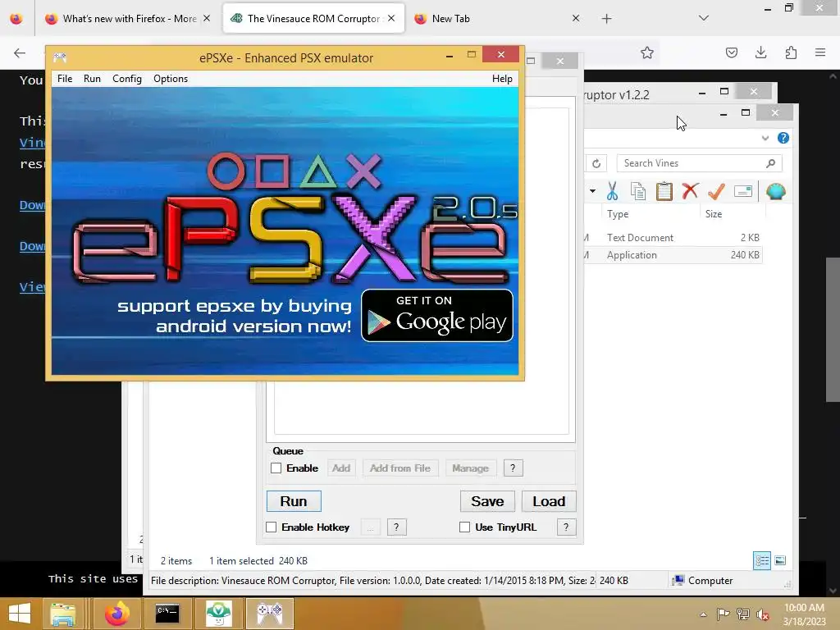Switch Explorer to large icons view
Screen dimensions: 840x630
(x=780, y=560)
